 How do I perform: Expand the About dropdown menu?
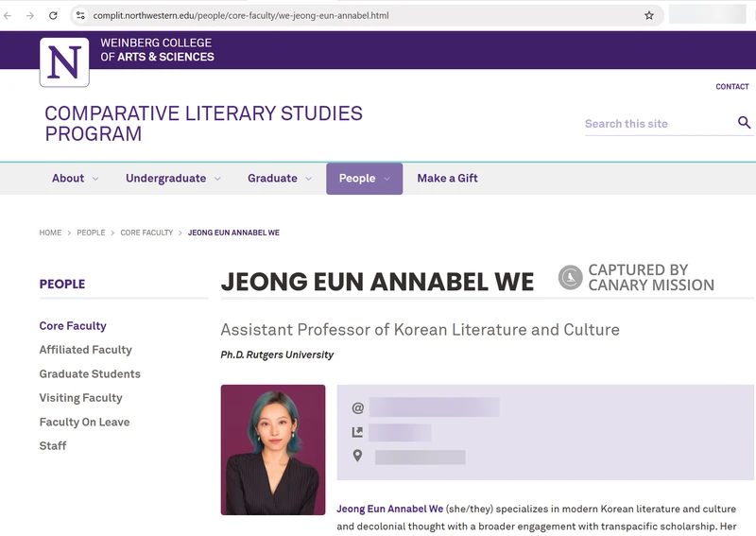76,179
